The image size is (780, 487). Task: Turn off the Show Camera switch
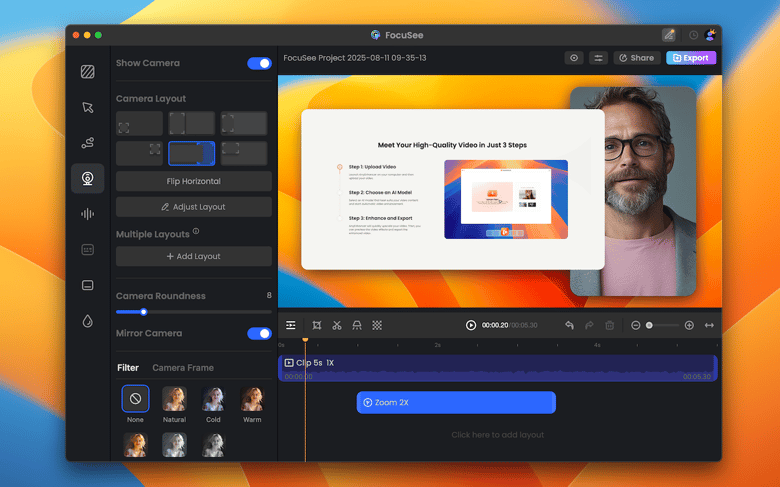point(259,63)
